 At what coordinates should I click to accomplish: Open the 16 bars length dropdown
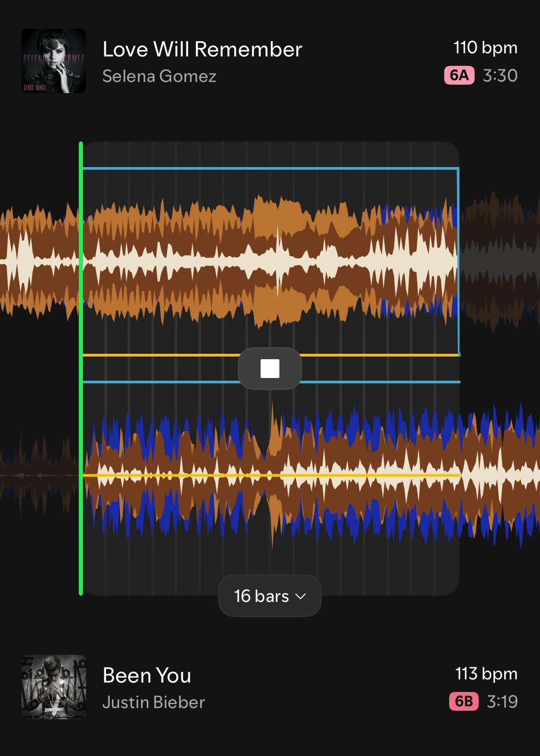tap(270, 596)
